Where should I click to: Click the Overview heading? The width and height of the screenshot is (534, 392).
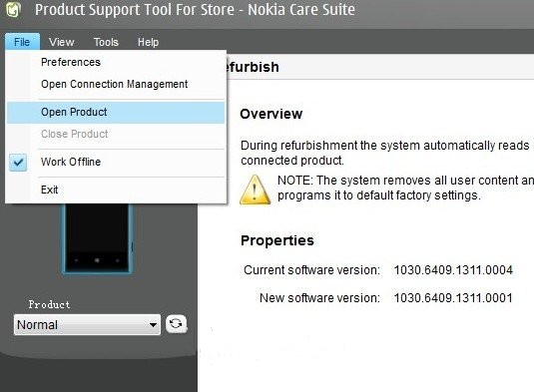(271, 114)
